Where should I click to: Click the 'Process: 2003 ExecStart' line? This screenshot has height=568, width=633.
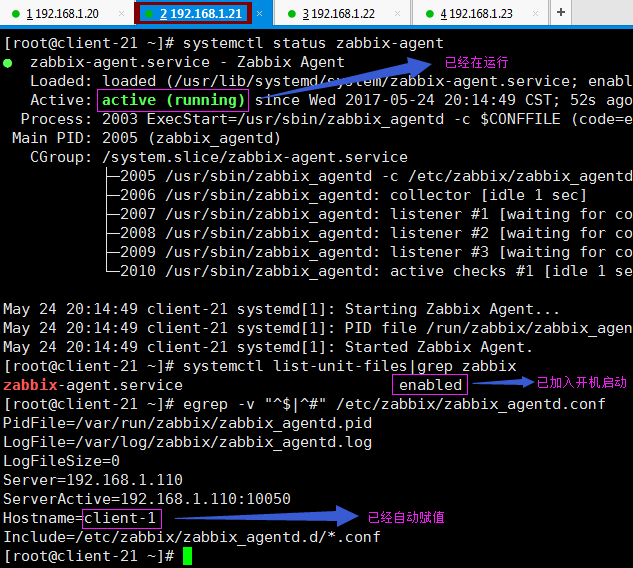click(327, 119)
